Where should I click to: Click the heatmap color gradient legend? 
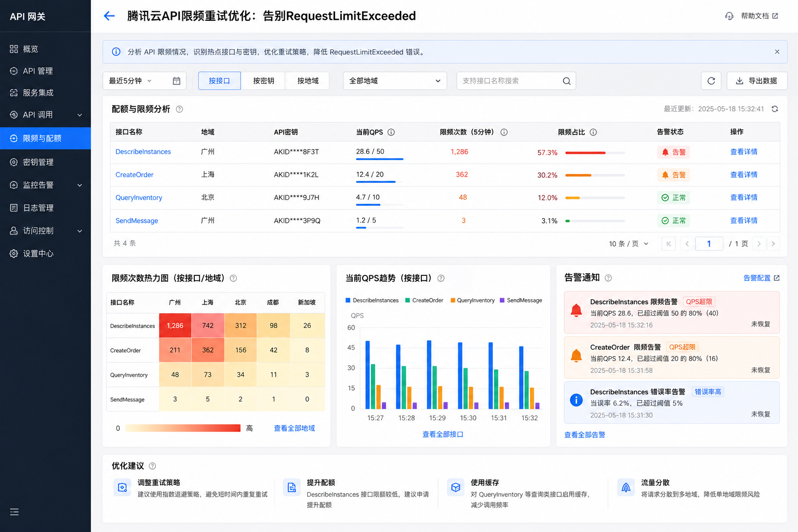click(x=183, y=428)
